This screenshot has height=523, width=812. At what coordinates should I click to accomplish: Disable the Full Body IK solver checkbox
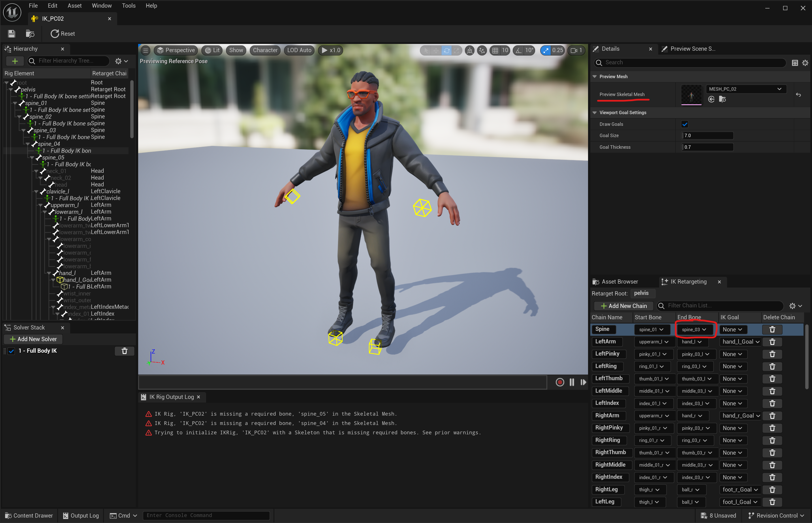click(12, 351)
